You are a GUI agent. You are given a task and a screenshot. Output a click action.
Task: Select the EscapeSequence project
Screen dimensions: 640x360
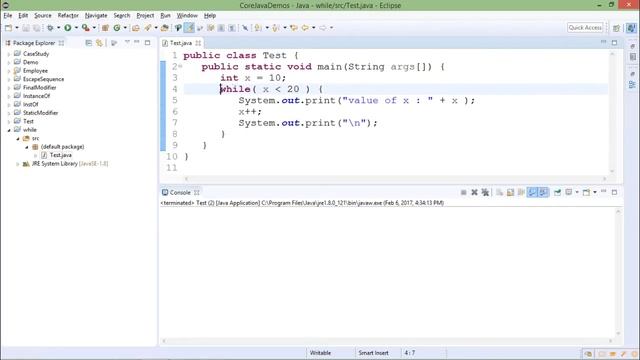click(x=43, y=79)
